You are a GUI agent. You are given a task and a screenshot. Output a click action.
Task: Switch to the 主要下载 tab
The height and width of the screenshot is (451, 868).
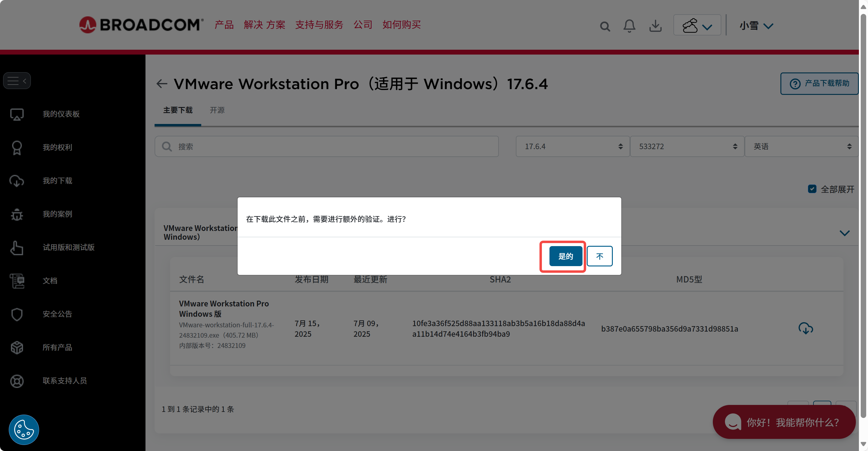178,110
